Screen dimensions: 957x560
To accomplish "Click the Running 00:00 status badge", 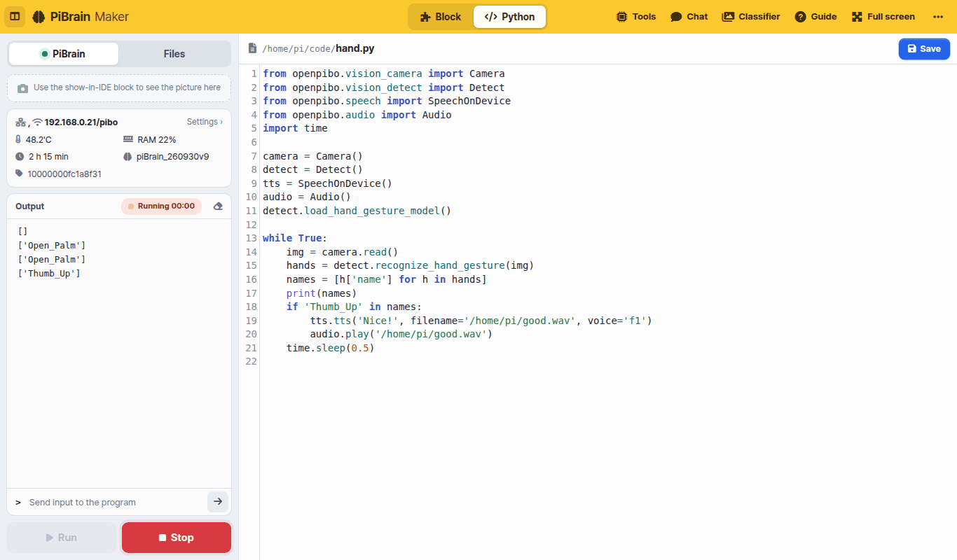I will (161, 206).
